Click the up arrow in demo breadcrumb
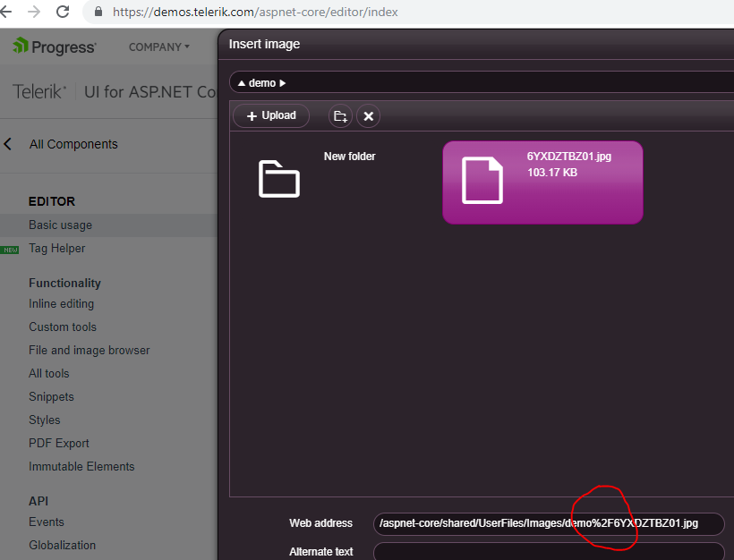The height and width of the screenshot is (560, 734). pyautogui.click(x=242, y=83)
